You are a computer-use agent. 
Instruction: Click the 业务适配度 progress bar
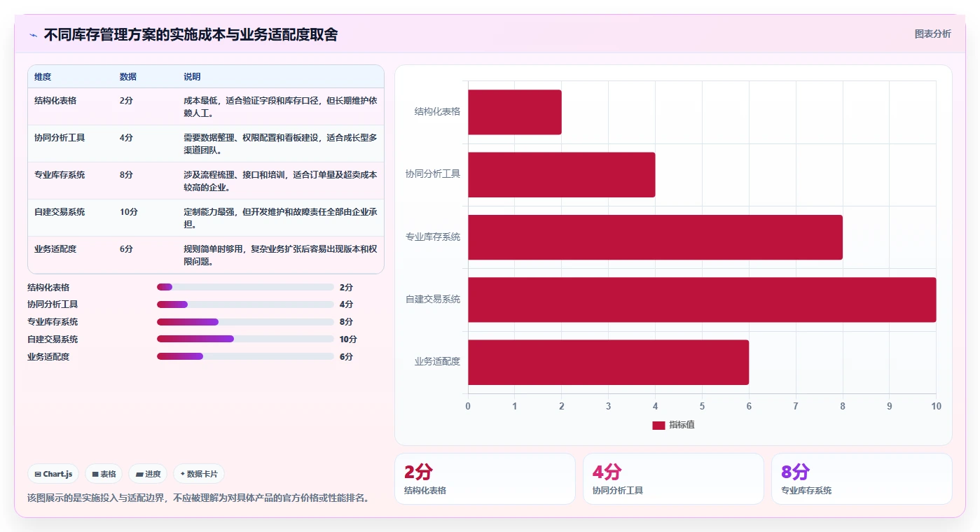[x=245, y=356]
